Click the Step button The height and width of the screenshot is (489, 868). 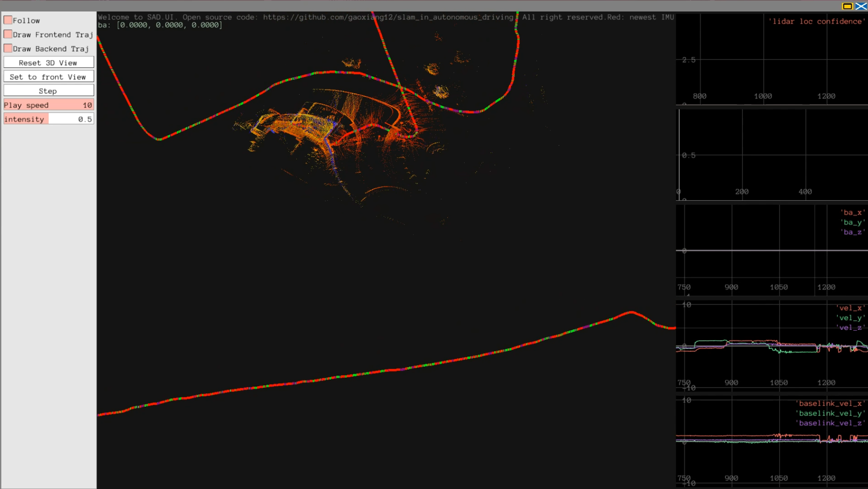point(48,91)
